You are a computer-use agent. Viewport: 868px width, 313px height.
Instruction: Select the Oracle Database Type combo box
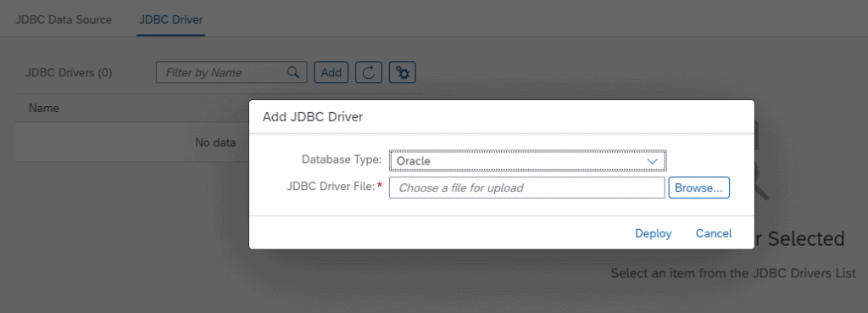[x=527, y=160]
